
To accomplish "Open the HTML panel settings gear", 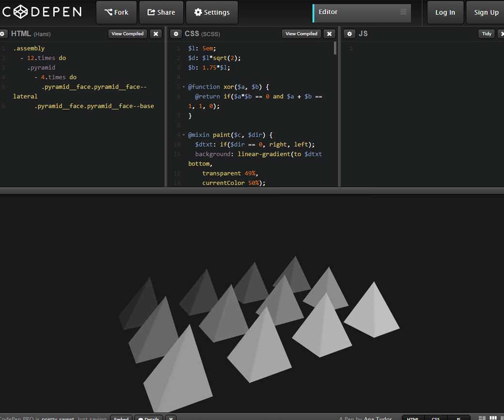I will click(x=3, y=34).
